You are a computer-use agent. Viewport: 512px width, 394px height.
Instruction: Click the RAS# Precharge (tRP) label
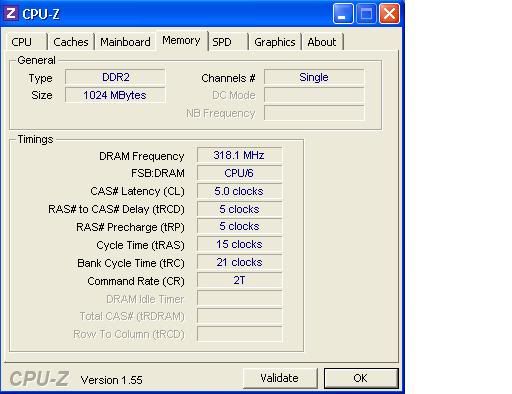130,227
